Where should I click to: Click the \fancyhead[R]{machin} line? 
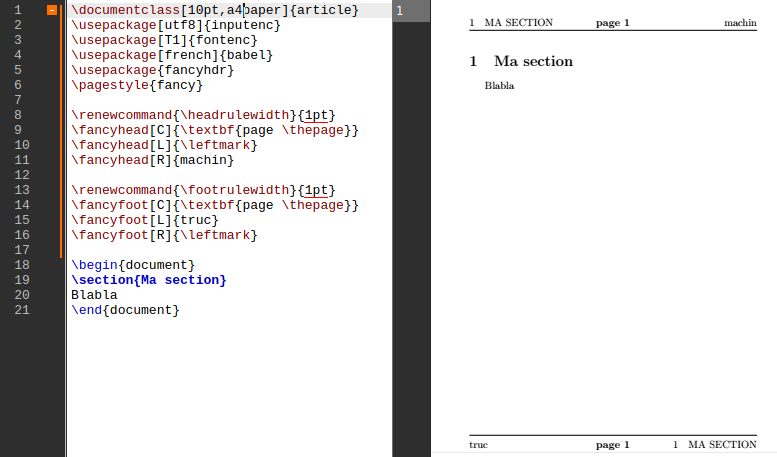tap(152, 160)
